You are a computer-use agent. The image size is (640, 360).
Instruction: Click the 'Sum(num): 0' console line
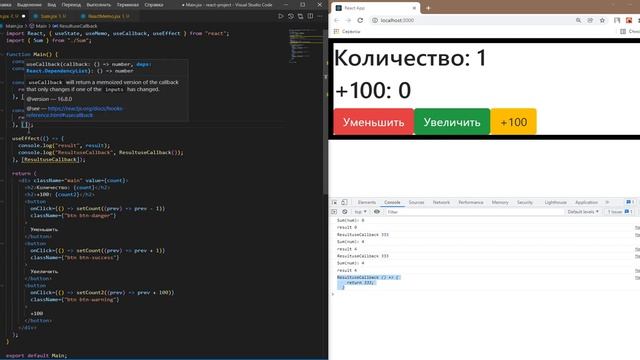(350, 220)
